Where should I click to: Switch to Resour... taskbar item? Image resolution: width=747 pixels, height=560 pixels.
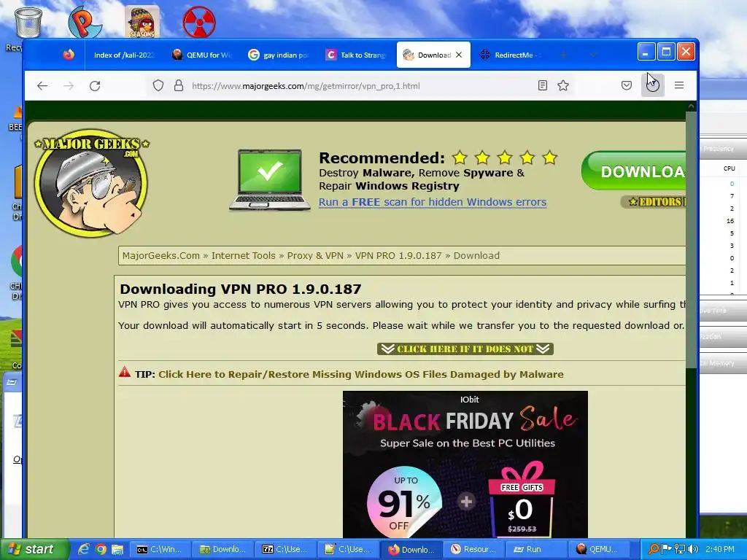pos(473,549)
